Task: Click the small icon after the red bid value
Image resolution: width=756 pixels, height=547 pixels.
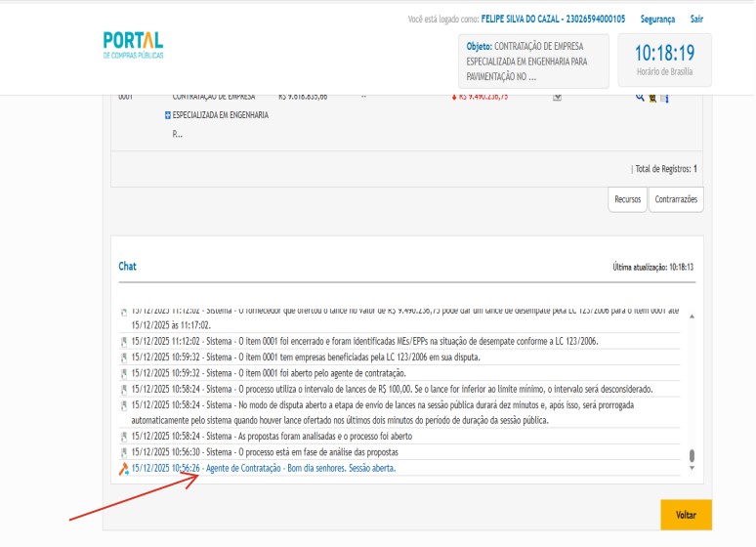Action: pos(557,97)
